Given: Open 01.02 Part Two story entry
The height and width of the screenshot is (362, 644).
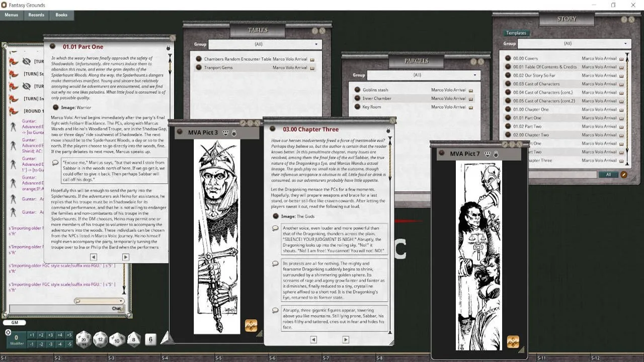Looking at the screenshot, I should click(565, 126).
